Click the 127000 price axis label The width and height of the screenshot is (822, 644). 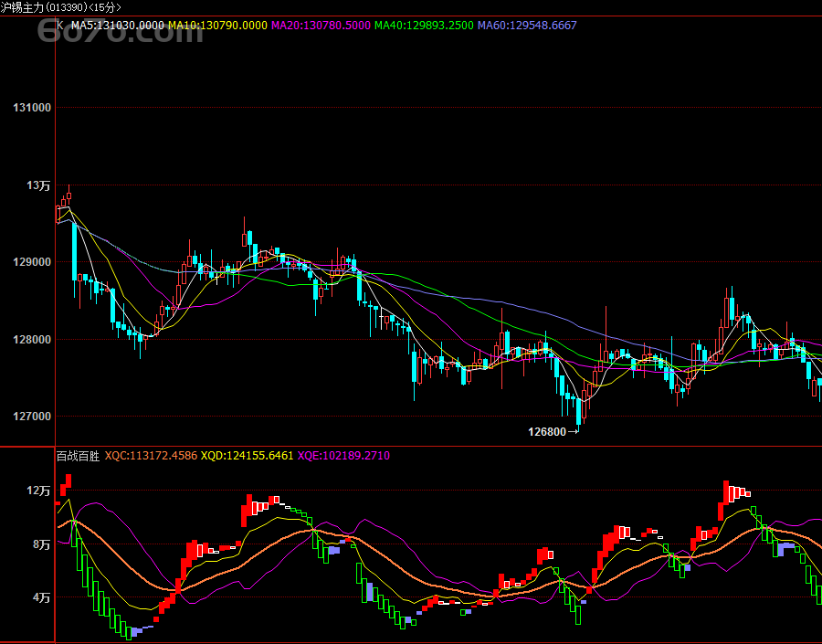[32, 417]
